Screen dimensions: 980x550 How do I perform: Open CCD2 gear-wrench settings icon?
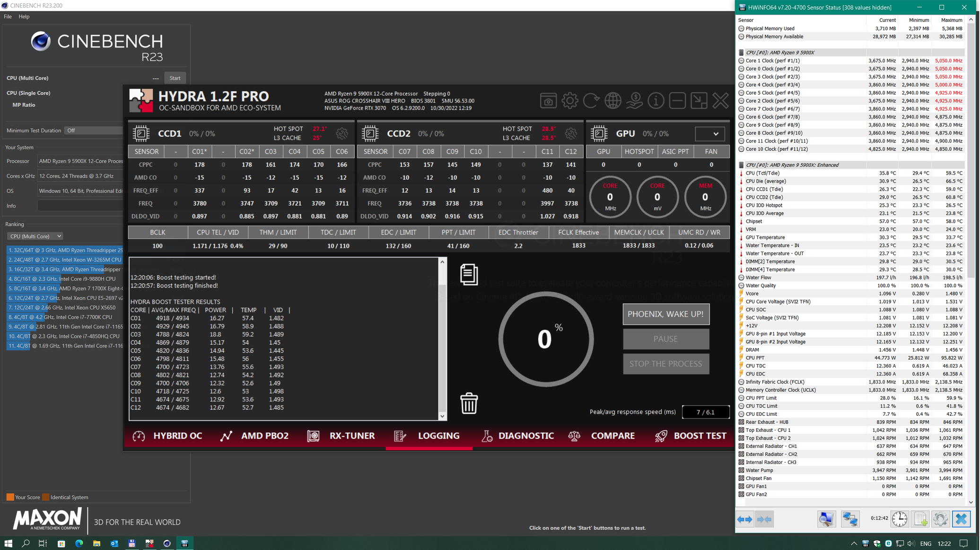point(571,133)
